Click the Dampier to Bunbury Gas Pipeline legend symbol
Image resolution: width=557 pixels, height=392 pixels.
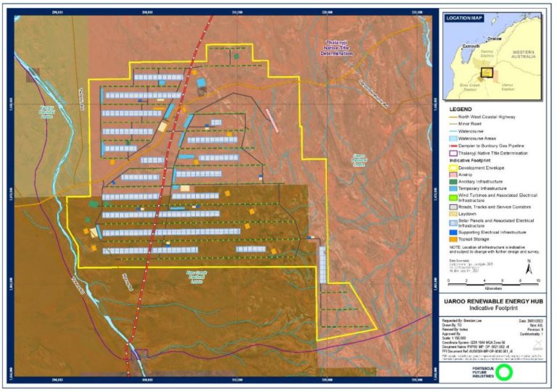453,145
